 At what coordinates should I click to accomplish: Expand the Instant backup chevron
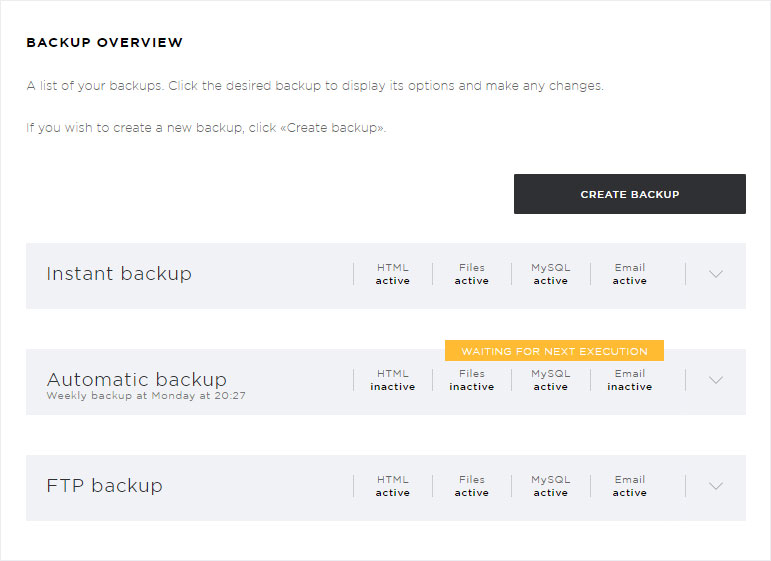(716, 274)
